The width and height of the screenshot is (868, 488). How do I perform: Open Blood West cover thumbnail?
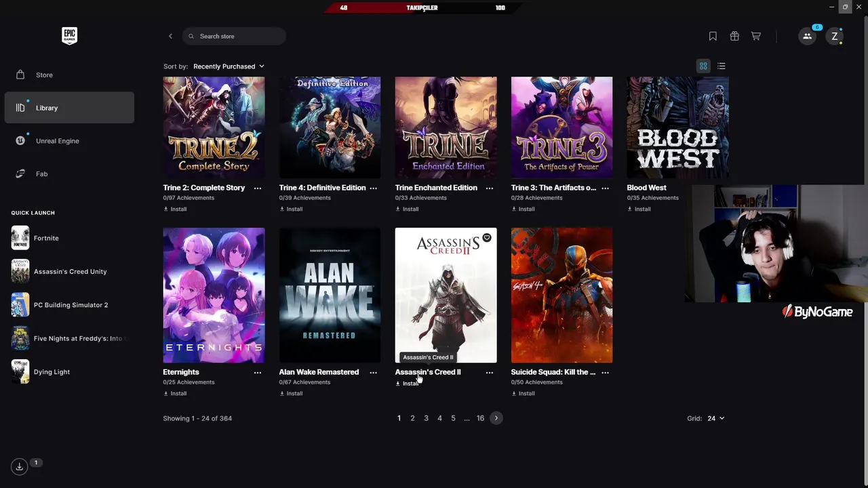[x=677, y=127]
